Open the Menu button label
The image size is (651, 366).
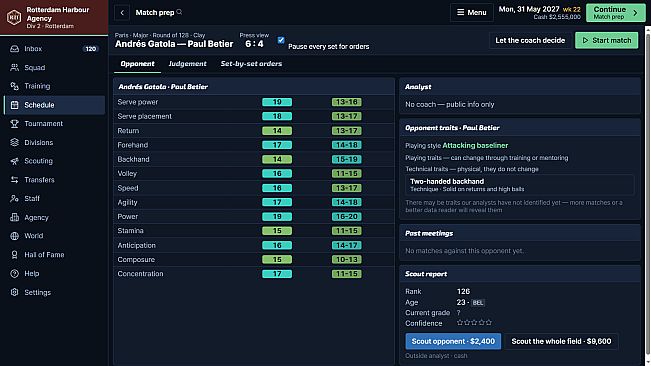(x=477, y=12)
